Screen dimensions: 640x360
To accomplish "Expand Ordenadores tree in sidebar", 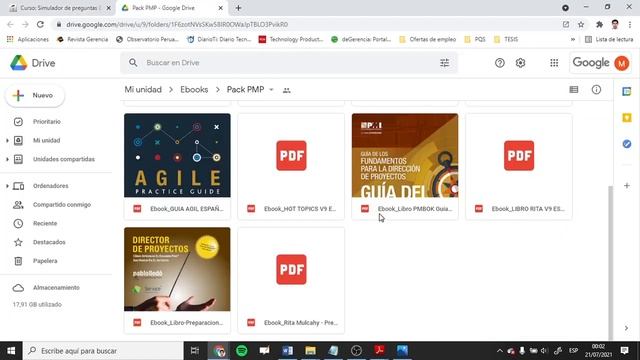I will (7, 186).
